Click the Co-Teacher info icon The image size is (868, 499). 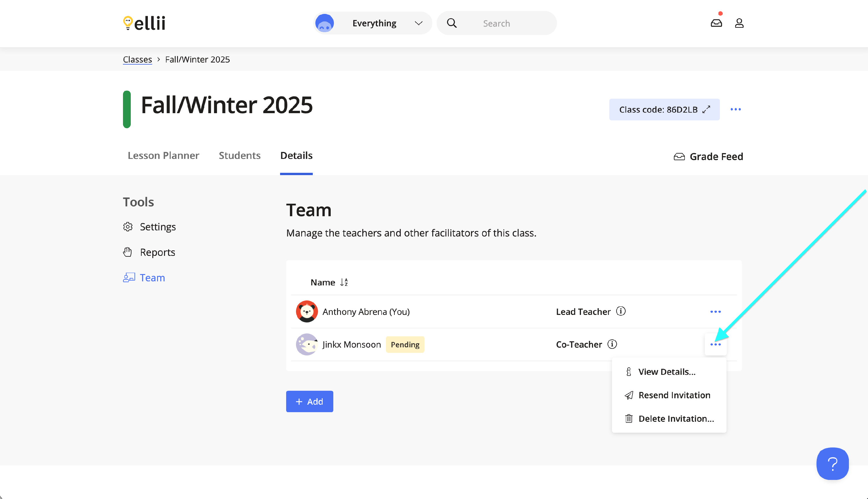pos(612,344)
